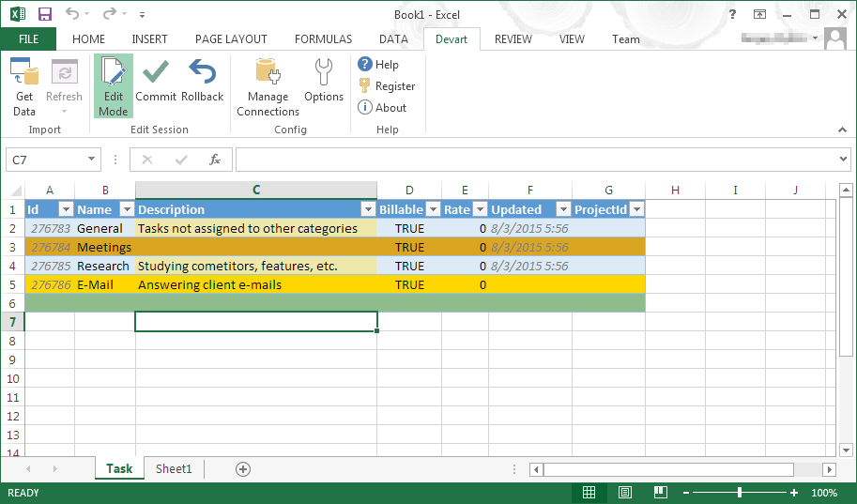
Task: Toggle Edit Mode button
Action: pos(114,86)
